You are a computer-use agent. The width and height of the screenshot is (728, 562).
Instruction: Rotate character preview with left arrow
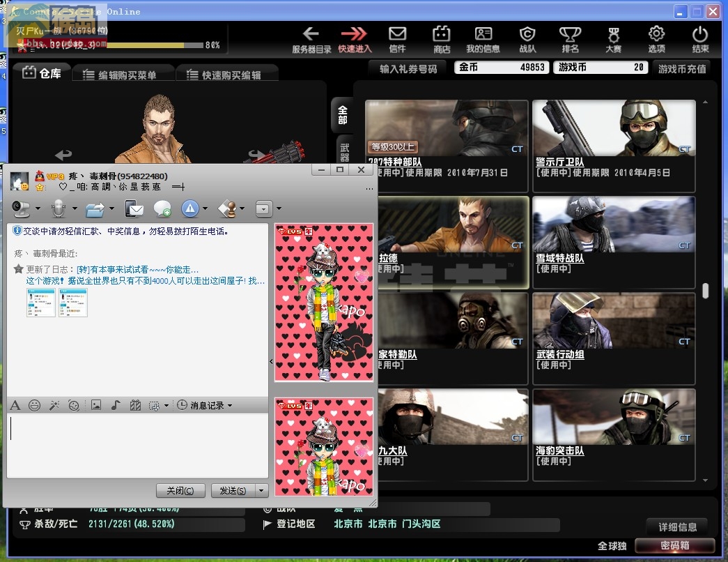[63, 154]
